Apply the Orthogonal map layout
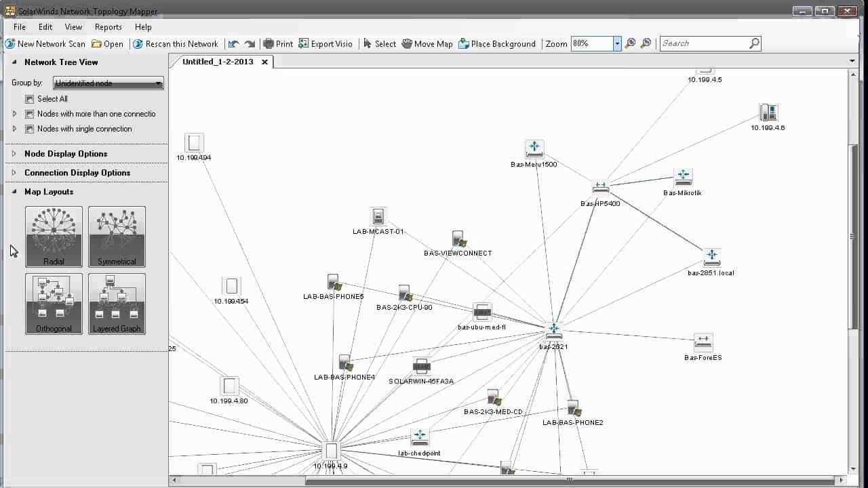The image size is (868, 488). [54, 304]
